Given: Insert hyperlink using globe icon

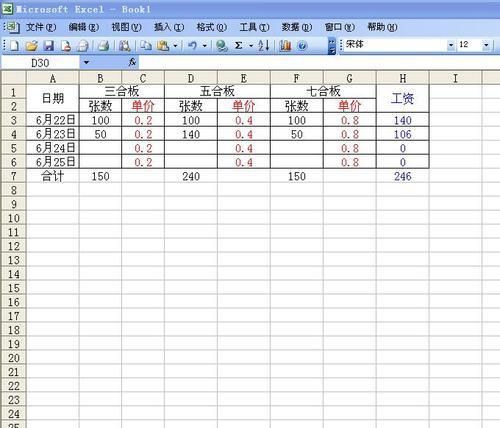Looking at the screenshot, I should [x=221, y=45].
